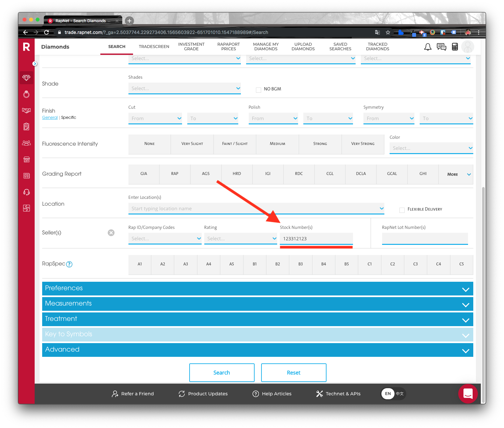The width and height of the screenshot is (504, 428).
Task: Toggle Medium fluorescence intensity
Action: click(277, 144)
